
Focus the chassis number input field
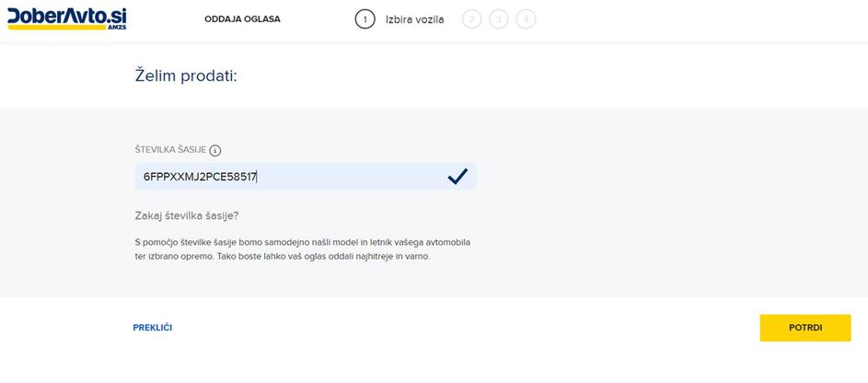[350, 177]
